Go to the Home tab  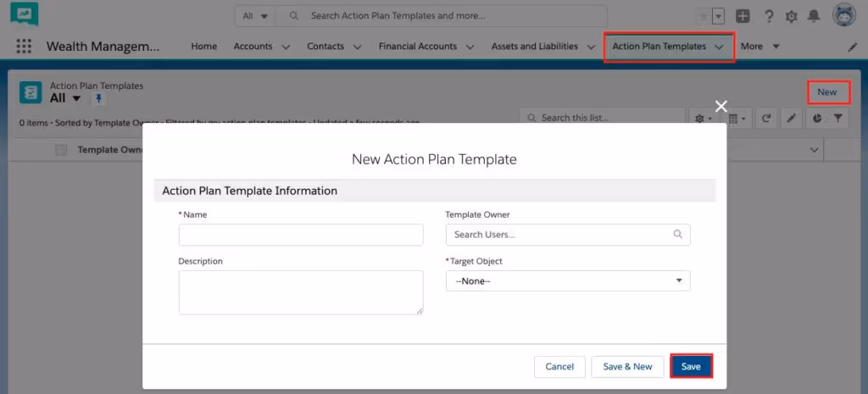[203, 47]
